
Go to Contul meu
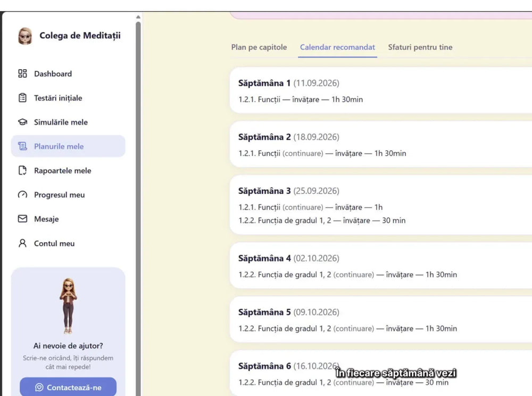coord(68,243)
